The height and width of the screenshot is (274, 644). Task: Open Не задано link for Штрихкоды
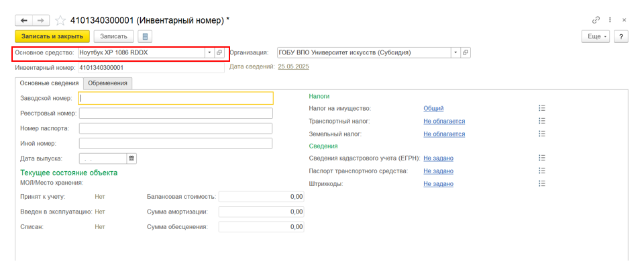coord(438,184)
